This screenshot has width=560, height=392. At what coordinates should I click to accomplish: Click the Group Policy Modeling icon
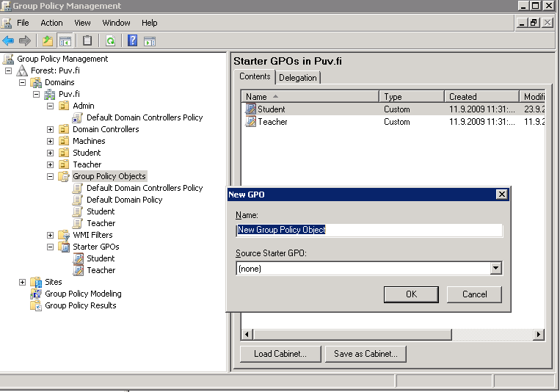[x=36, y=294]
